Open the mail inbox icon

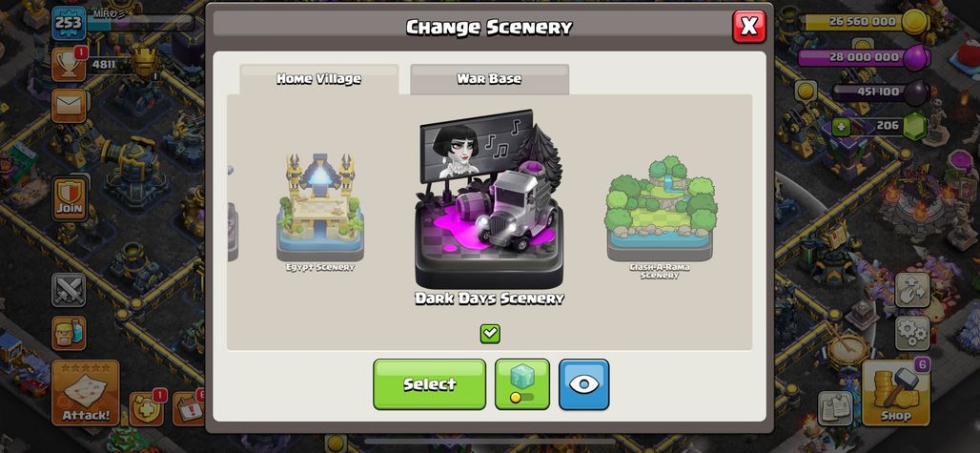click(69, 106)
